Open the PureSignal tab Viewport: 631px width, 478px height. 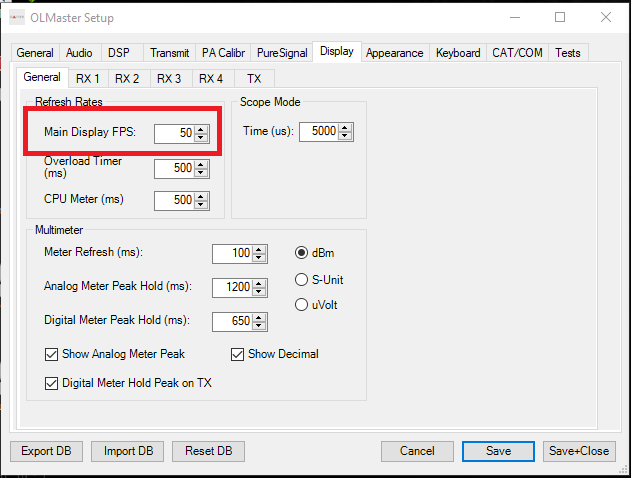click(x=282, y=53)
